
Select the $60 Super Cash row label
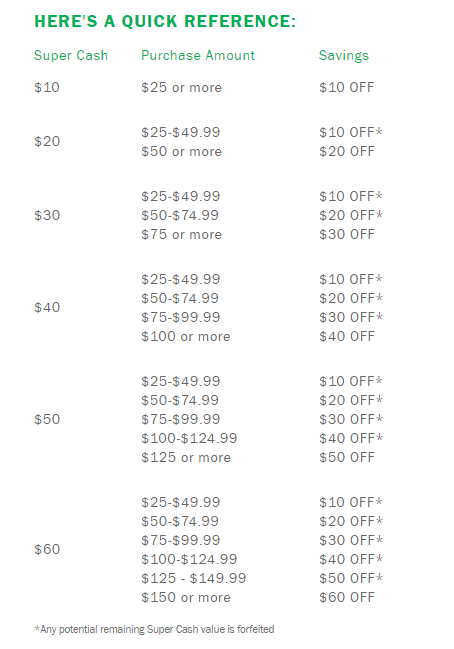[47, 549]
